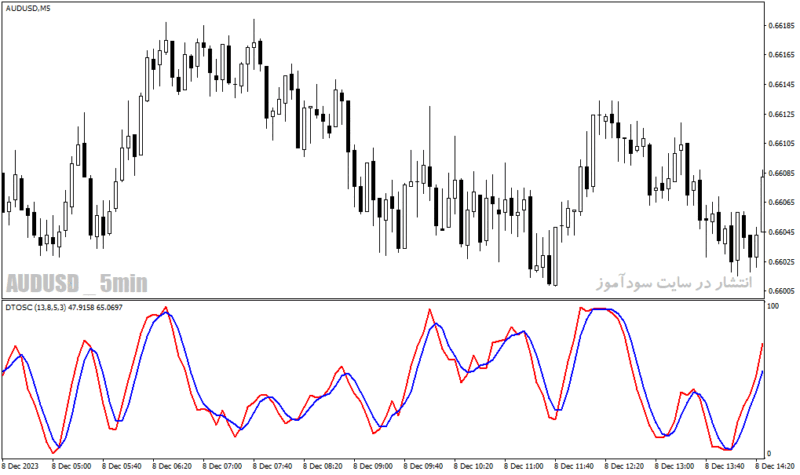Click the 8 Dec 11:40 time label
The image size is (800, 475).
574,466
